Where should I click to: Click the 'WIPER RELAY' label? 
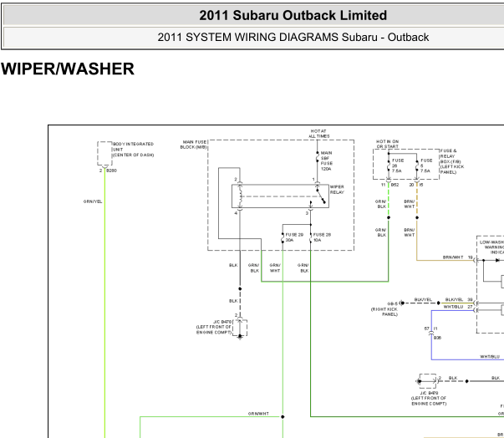[337, 189]
